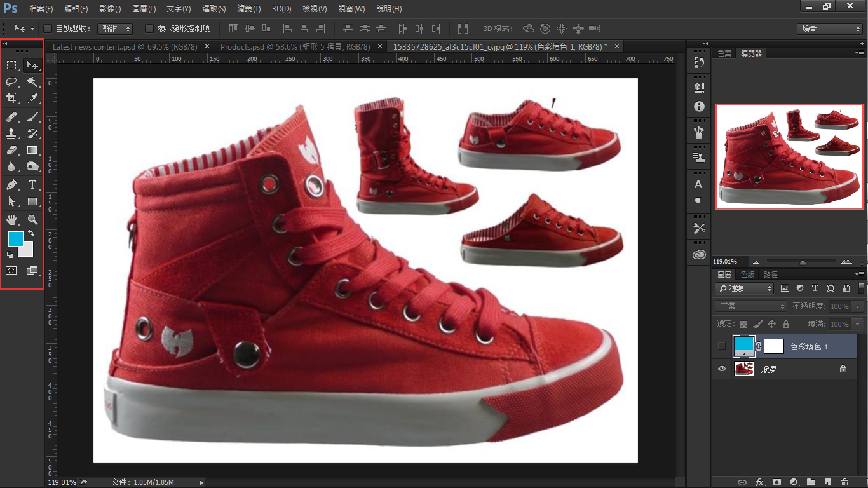This screenshot has width=868, height=488.
Task: Switch to the Products.psd document tab
Action: [x=295, y=47]
